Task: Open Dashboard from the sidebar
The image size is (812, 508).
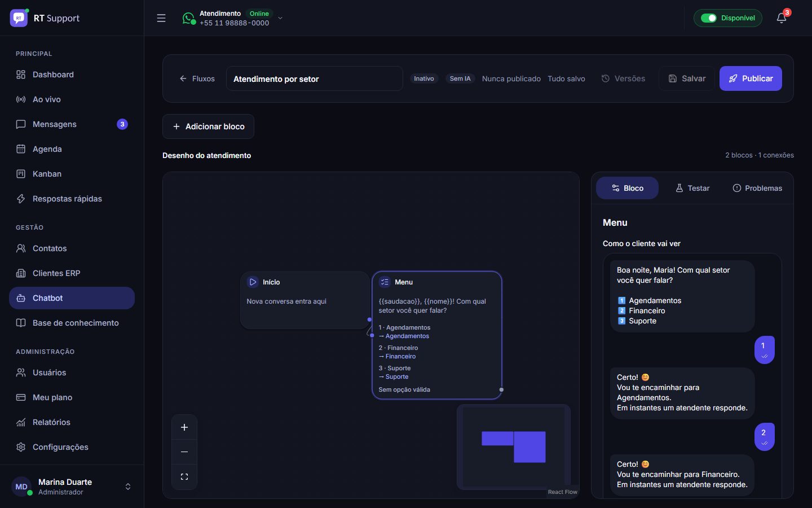Action: point(72,75)
